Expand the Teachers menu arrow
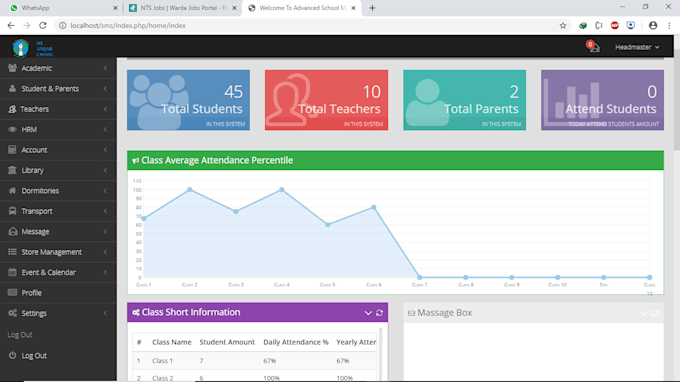 (105, 109)
